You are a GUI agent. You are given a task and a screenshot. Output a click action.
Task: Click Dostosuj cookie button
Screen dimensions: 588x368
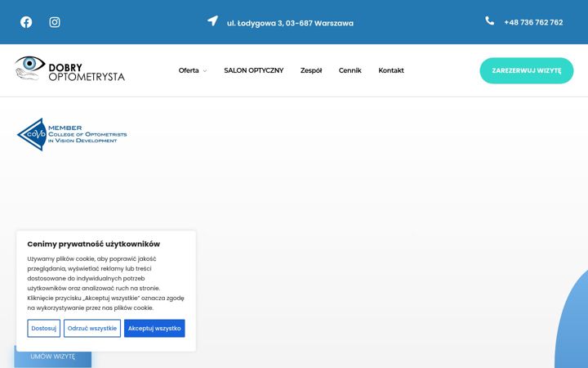pos(43,328)
